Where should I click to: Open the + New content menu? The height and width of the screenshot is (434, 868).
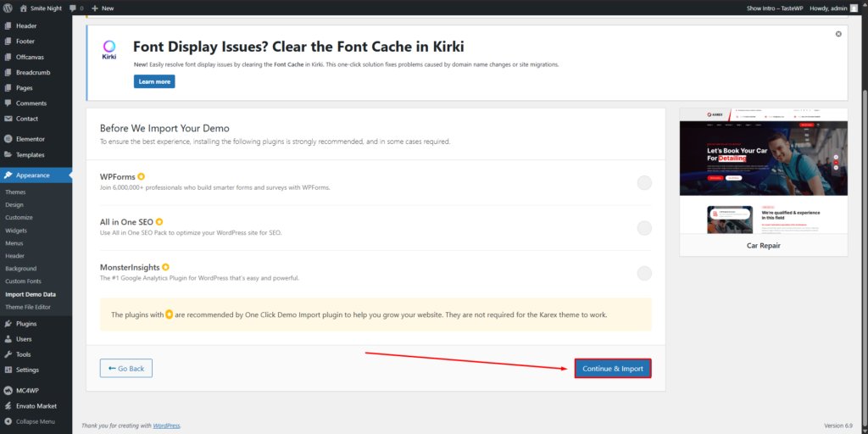102,8
